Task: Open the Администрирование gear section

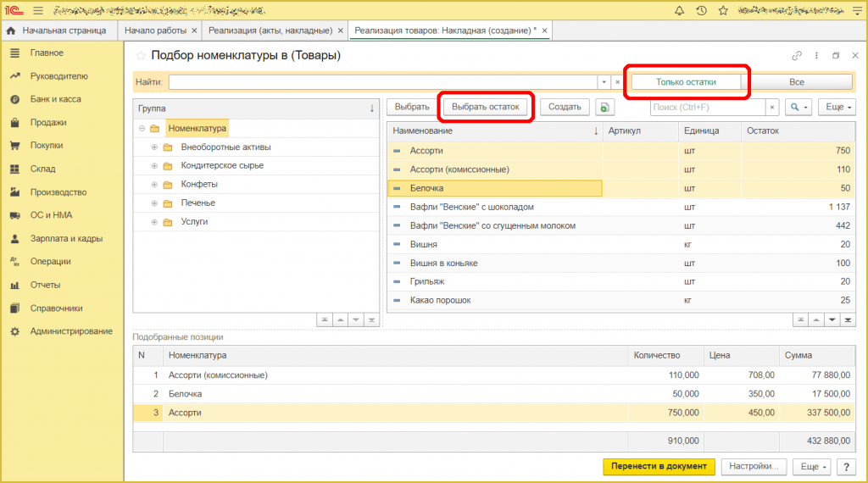Action: point(70,331)
